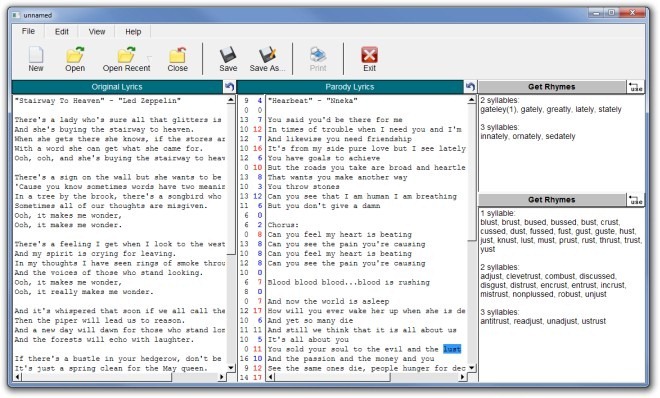660x398 pixels.
Task: Click the Parody Lyrics vertical scrollbar thumb
Action: click(471, 173)
